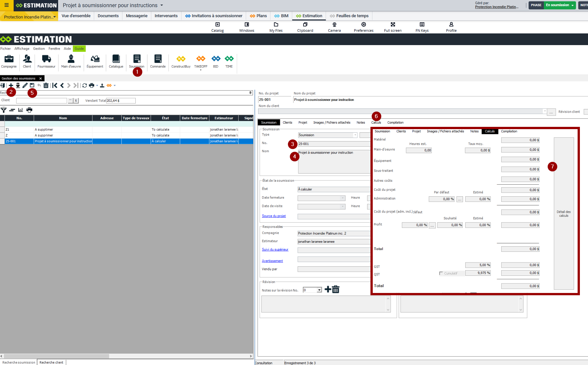Expand the Type Soumission dropdown

[x=355, y=135]
